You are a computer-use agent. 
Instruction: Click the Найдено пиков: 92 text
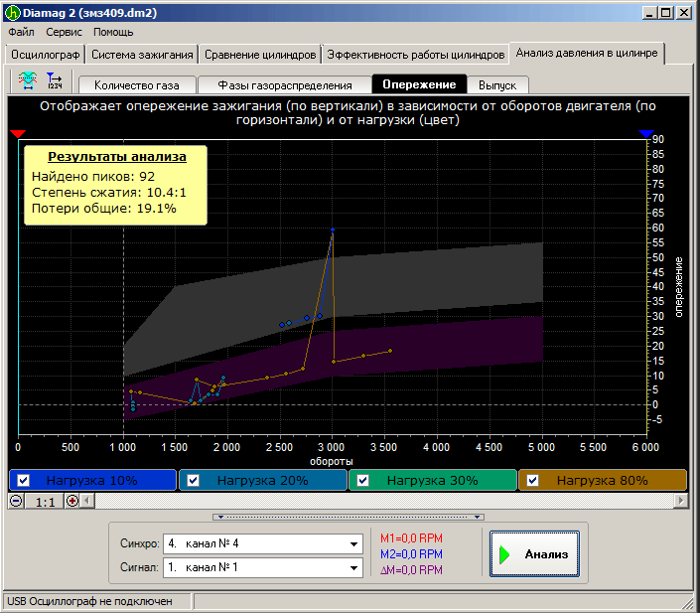pyautogui.click(x=93, y=177)
